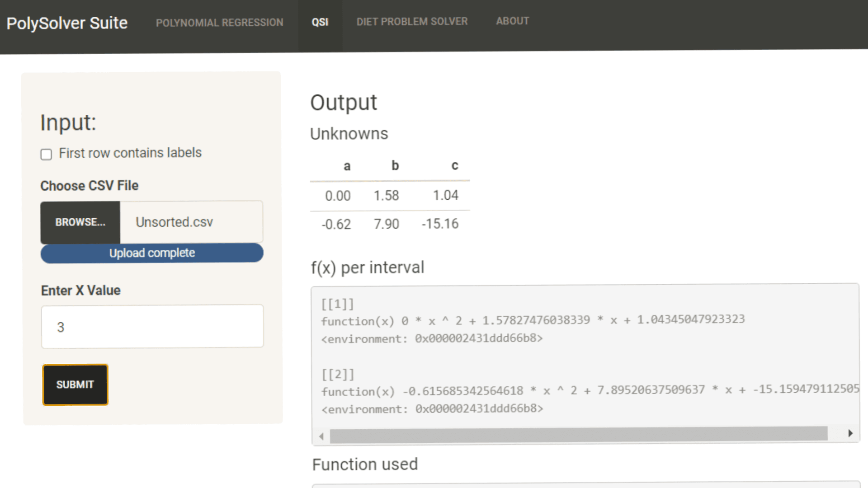Open the Polynomial Regression tab

220,23
